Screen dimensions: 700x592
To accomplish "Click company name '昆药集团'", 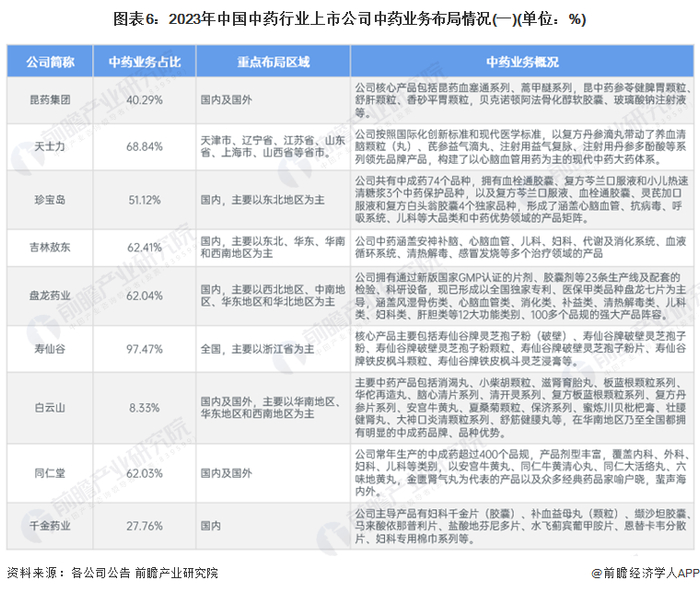I will 50,100.
